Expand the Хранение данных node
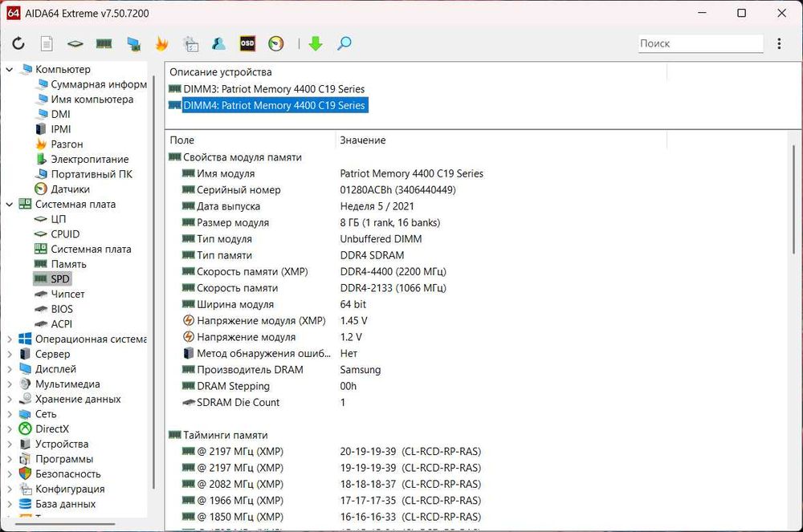803x532 pixels. coord(9,399)
